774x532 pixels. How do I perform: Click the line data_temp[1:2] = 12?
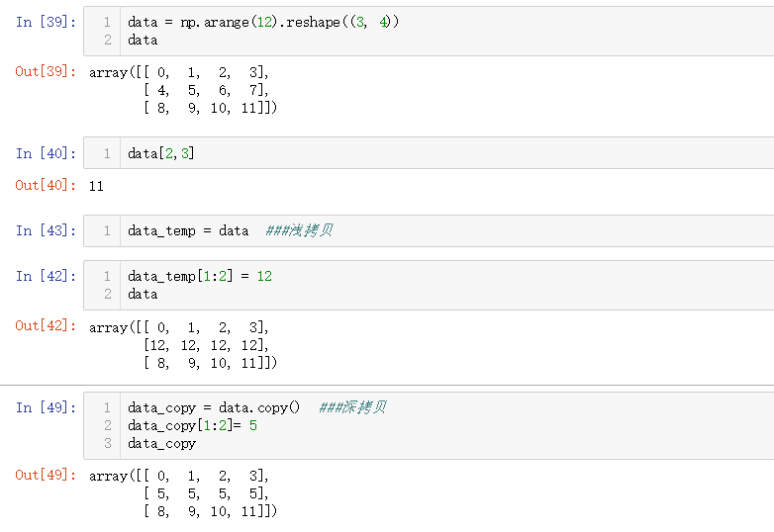200,277
